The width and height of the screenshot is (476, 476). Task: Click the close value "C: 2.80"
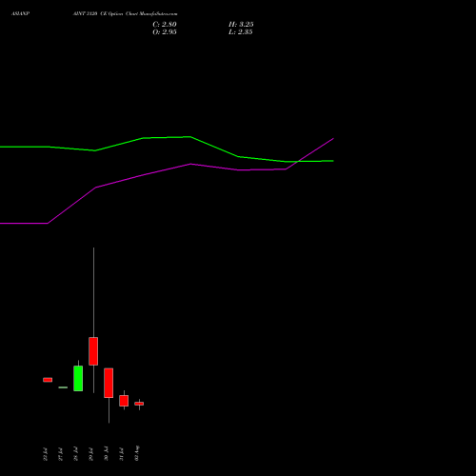pos(165,25)
